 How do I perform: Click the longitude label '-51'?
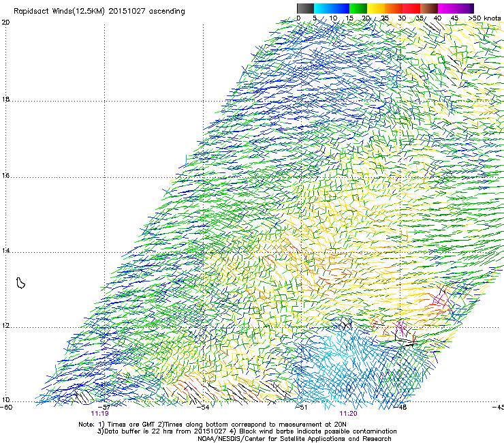click(x=301, y=408)
